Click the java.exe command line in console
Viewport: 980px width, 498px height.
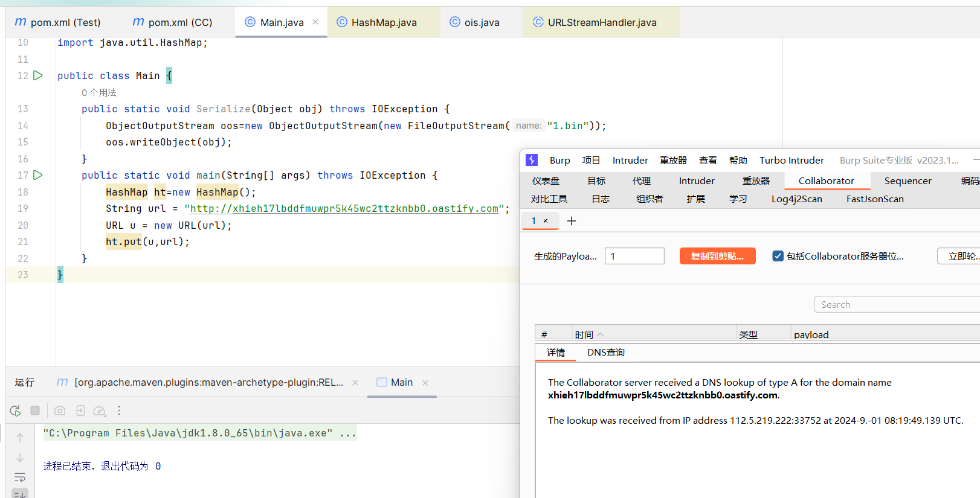pyautogui.click(x=188, y=433)
